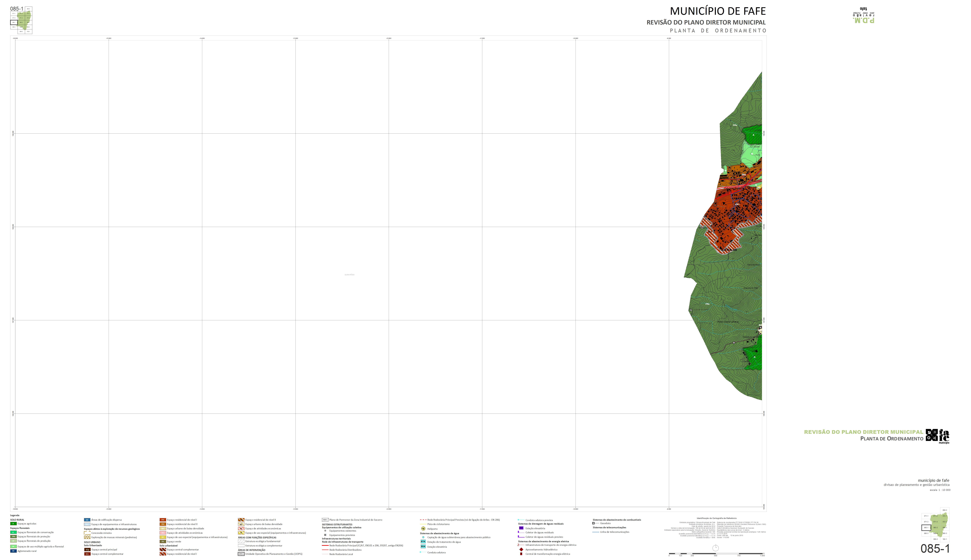This screenshot has width=971, height=560.
Task: Click the green A Espaços agrícolas swatch
Action: (13, 524)
